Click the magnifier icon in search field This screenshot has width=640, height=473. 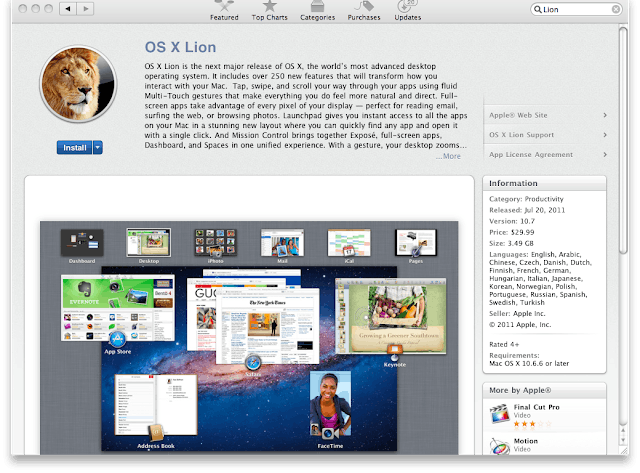tap(538, 9)
